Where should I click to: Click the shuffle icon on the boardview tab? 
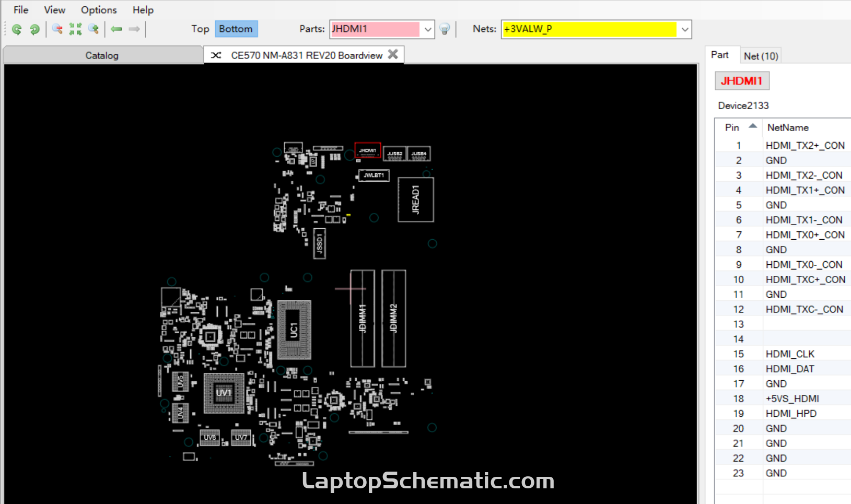point(216,55)
